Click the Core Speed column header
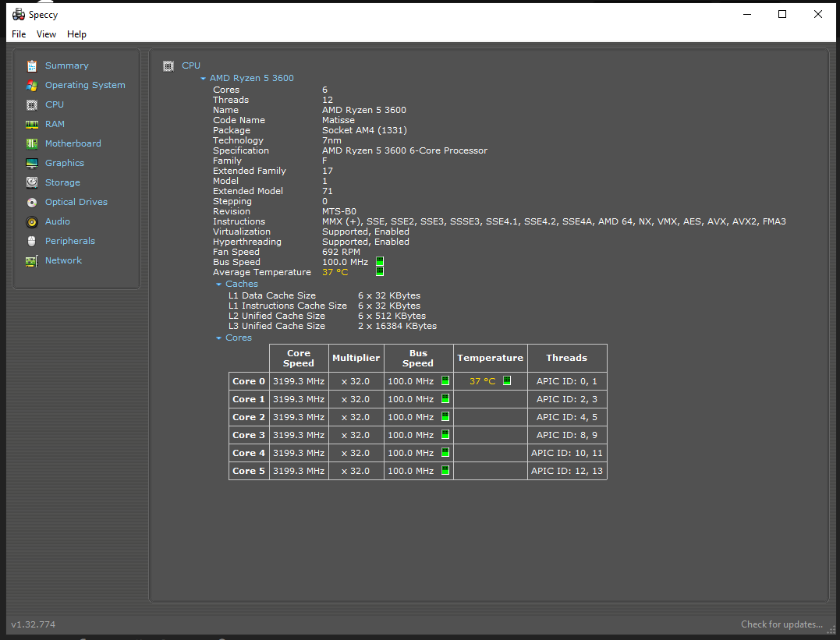The height and width of the screenshot is (640, 840). [x=299, y=359]
